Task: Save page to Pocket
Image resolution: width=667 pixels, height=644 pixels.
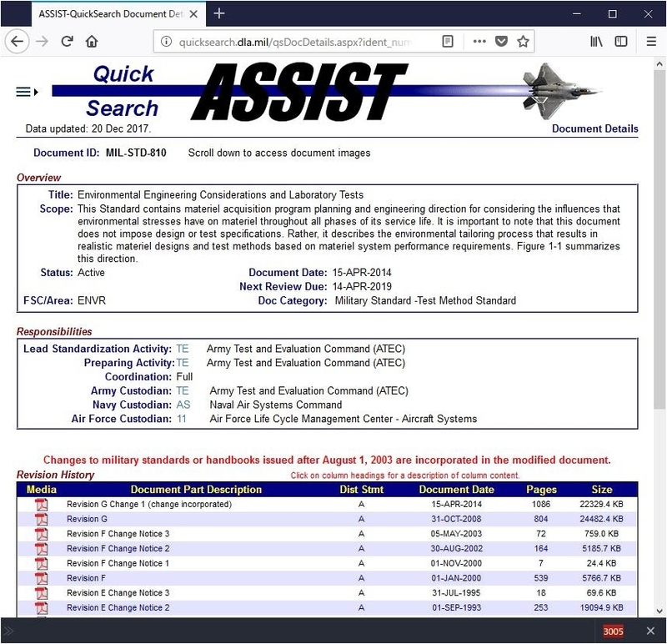Action: tap(502, 41)
